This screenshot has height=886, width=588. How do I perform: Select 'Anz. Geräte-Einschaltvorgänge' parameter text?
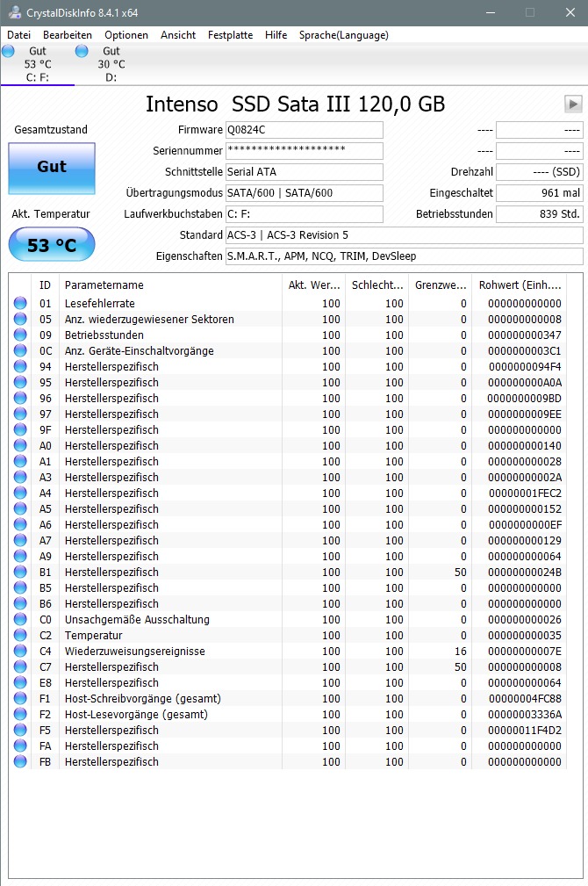(x=139, y=351)
